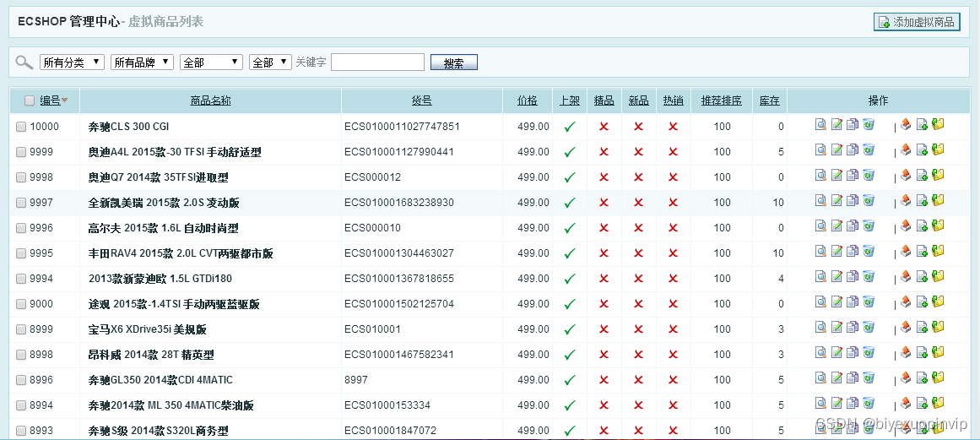This screenshot has width=980, height=440.
Task: Click the pencil edit icon for 奔驰CLS 300 CGI
Action: coord(837,124)
